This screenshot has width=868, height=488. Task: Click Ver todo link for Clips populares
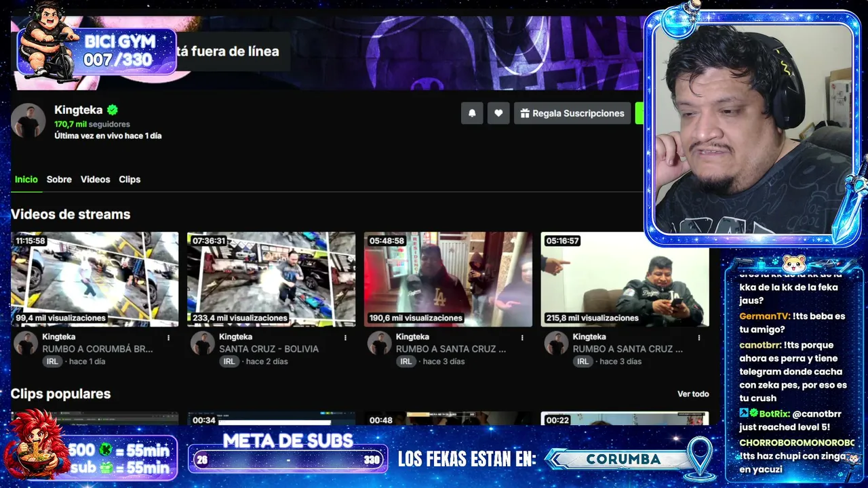pos(693,394)
